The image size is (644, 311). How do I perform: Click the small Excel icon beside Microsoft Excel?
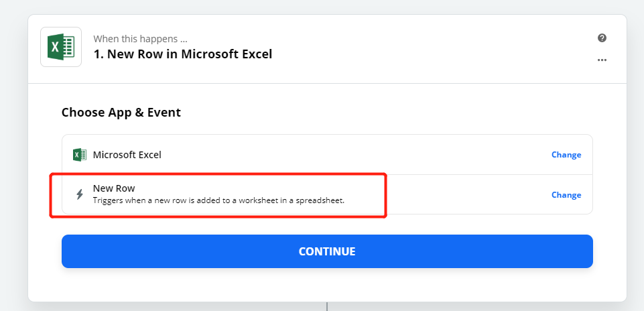[80, 155]
